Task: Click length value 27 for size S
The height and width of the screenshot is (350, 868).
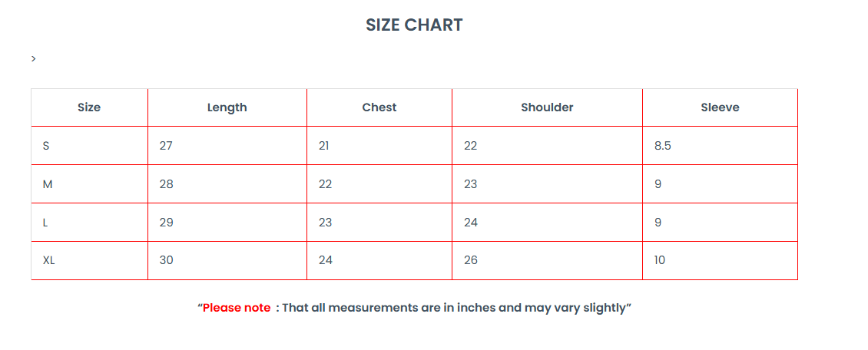Action: coord(166,146)
